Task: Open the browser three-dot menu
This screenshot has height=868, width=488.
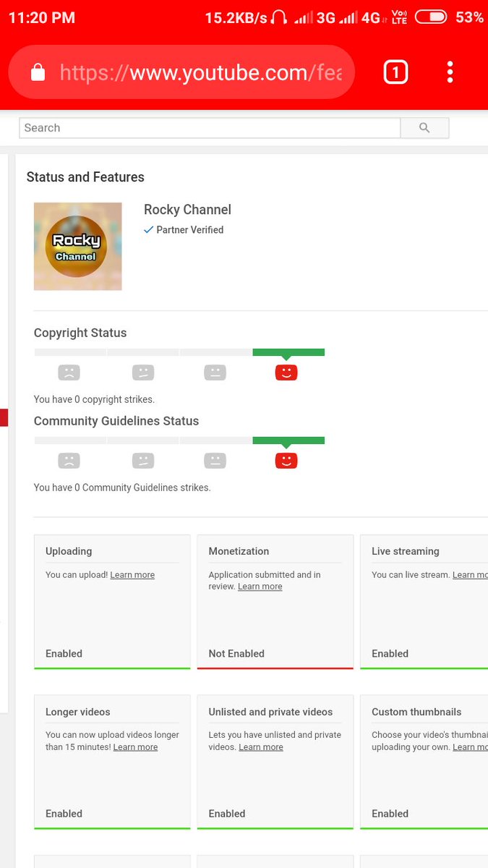Action: click(x=450, y=72)
